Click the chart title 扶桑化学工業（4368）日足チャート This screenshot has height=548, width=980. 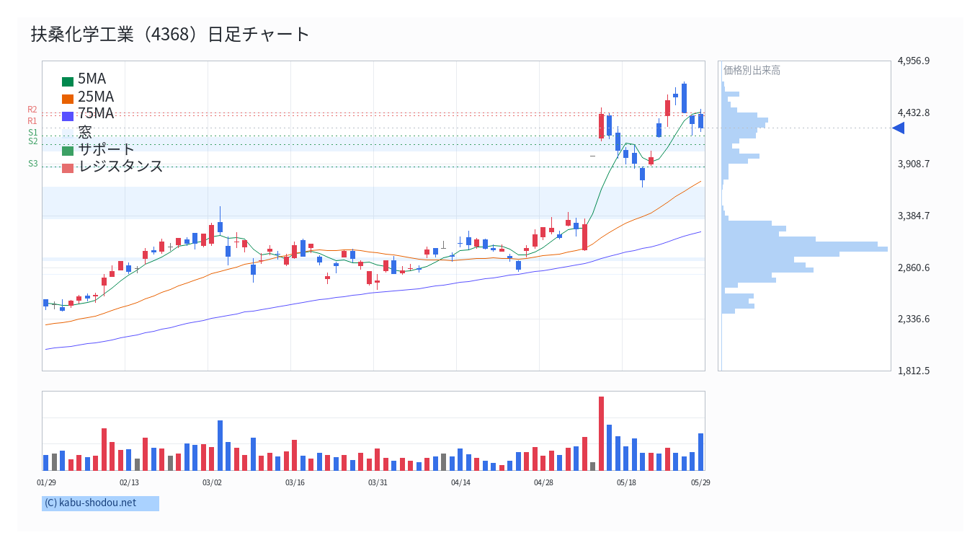[x=170, y=34]
